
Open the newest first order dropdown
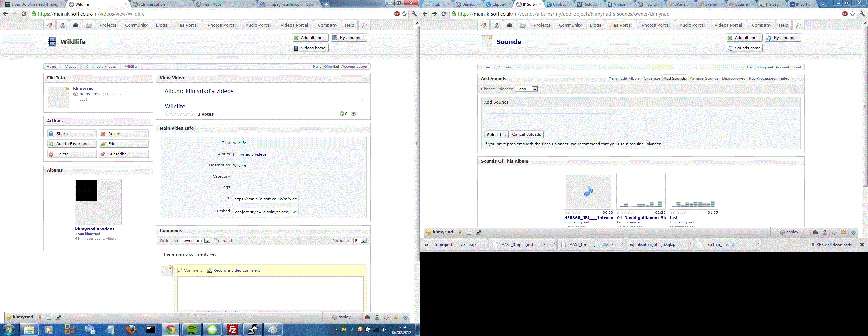tap(195, 241)
